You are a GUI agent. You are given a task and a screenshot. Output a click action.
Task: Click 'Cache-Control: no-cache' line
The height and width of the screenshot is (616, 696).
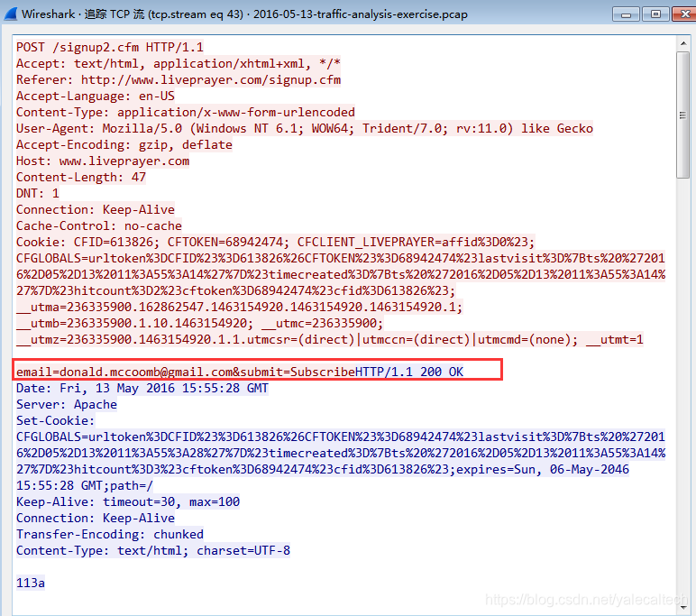coord(99,226)
